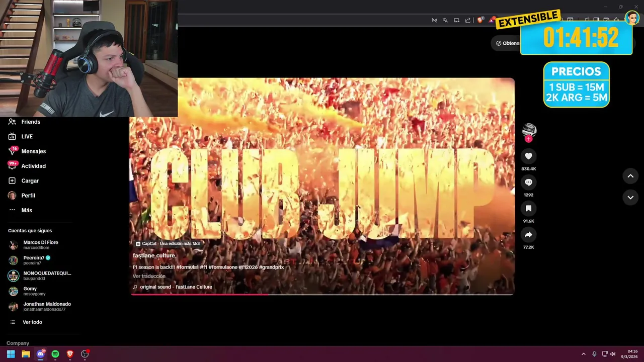This screenshot has height=362, width=644.
Task: Open File Explorer from taskbar
Action: click(26, 354)
